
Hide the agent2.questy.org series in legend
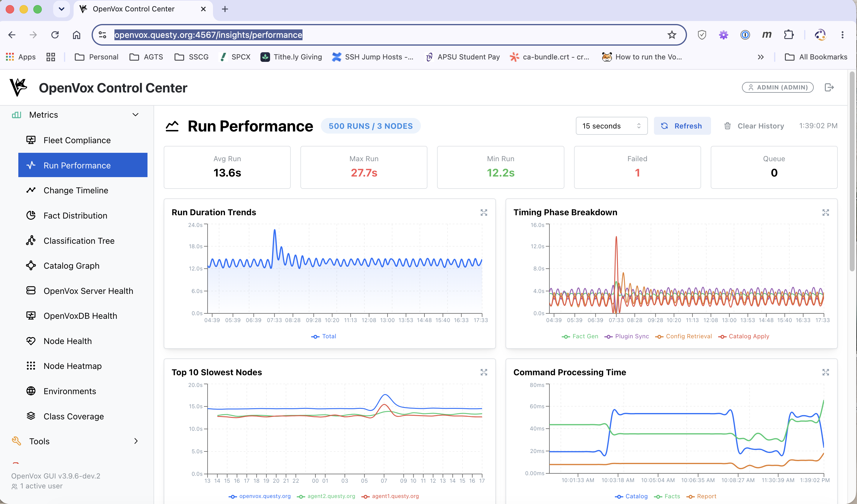click(x=326, y=496)
